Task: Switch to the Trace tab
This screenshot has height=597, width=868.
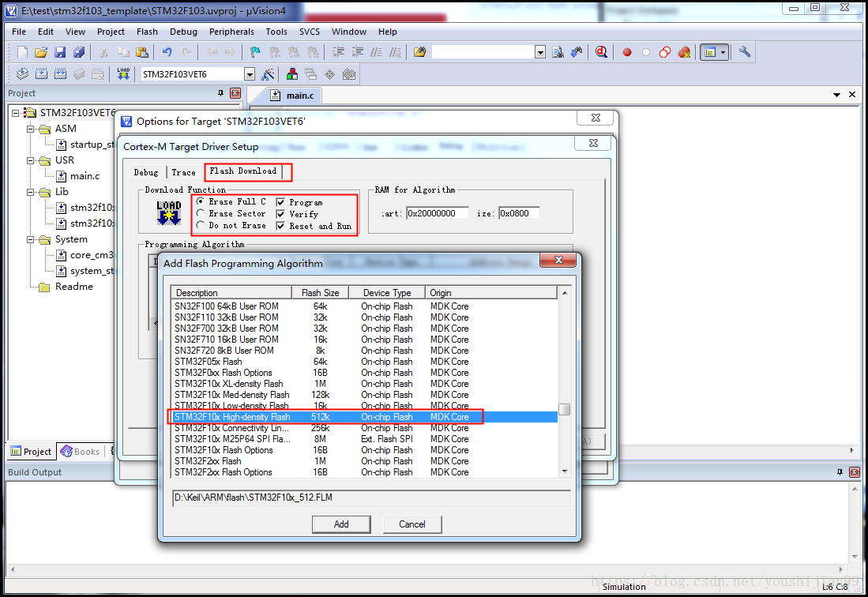Action: pos(183,172)
